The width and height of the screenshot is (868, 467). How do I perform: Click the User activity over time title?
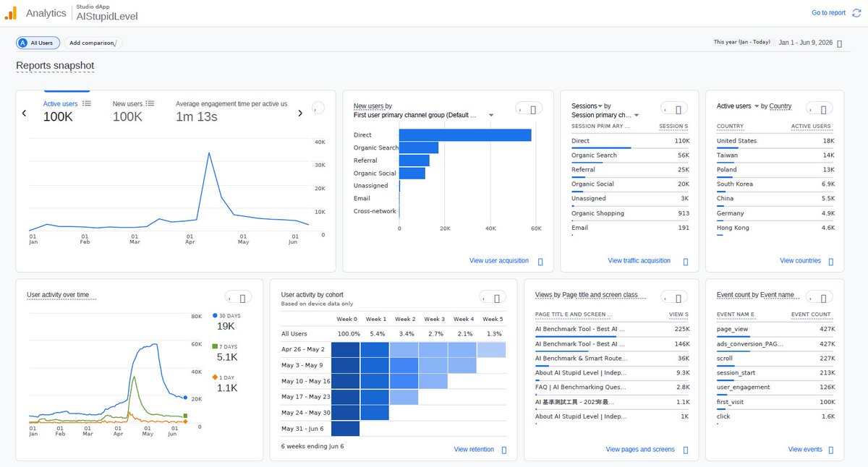pyautogui.click(x=58, y=295)
